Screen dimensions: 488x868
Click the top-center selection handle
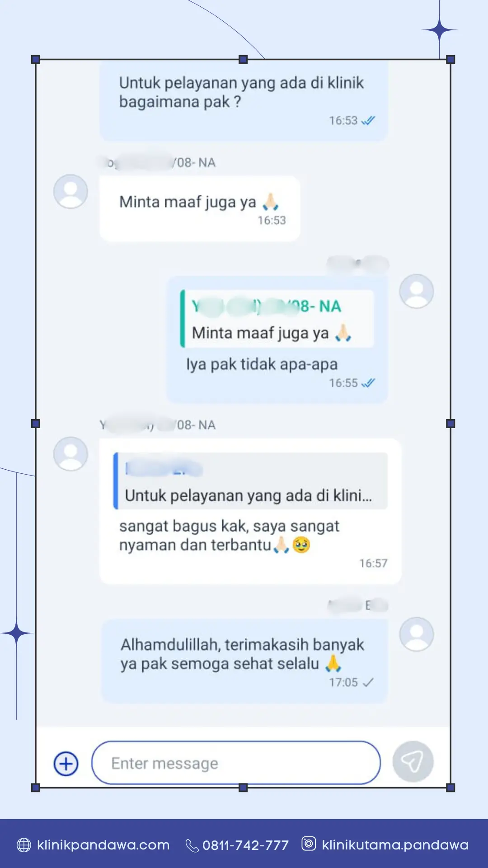243,59
